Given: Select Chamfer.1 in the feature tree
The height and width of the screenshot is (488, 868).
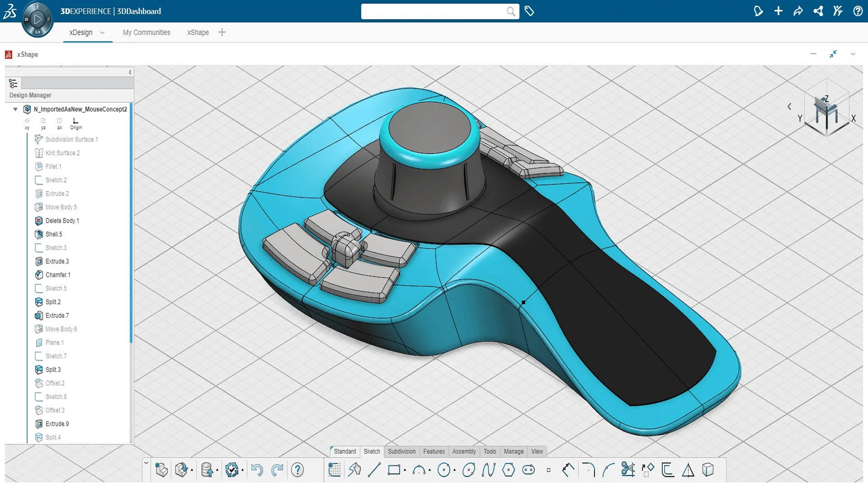Looking at the screenshot, I should tap(58, 275).
